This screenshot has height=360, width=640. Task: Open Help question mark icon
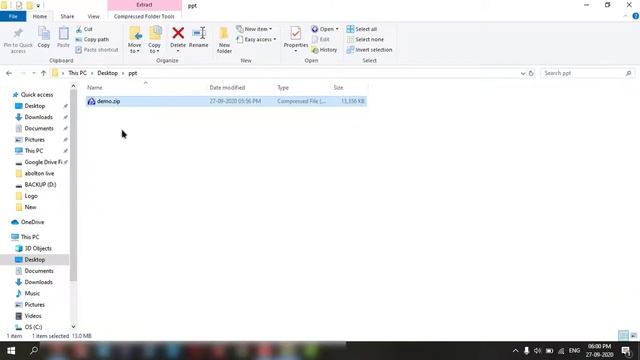coord(636,16)
